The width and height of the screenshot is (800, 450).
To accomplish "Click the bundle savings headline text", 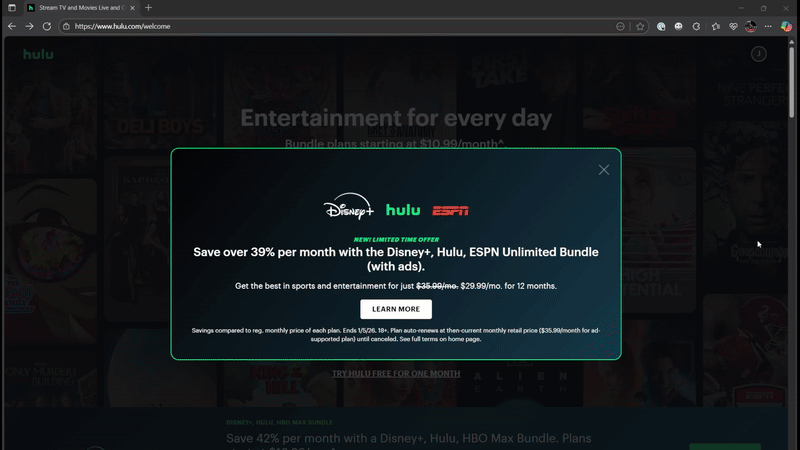I will tap(396, 259).
